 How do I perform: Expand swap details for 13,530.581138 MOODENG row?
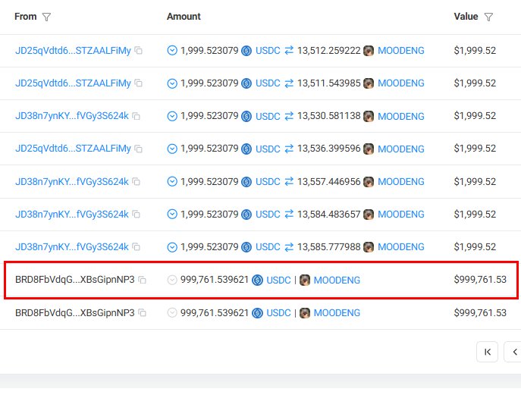tap(172, 116)
